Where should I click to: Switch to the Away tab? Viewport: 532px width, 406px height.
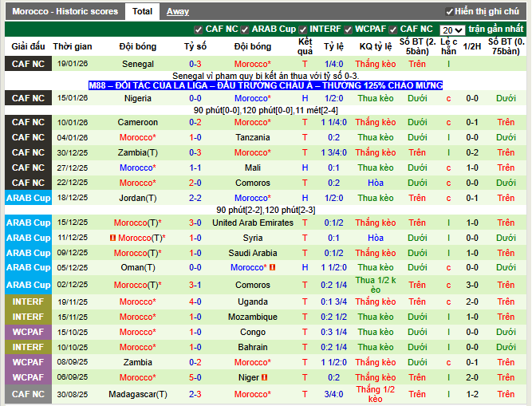click(178, 12)
